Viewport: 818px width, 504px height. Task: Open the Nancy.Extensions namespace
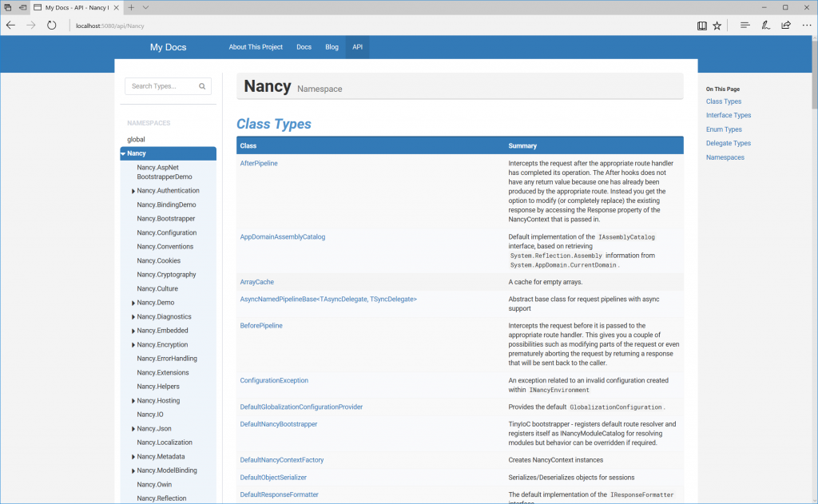point(163,372)
